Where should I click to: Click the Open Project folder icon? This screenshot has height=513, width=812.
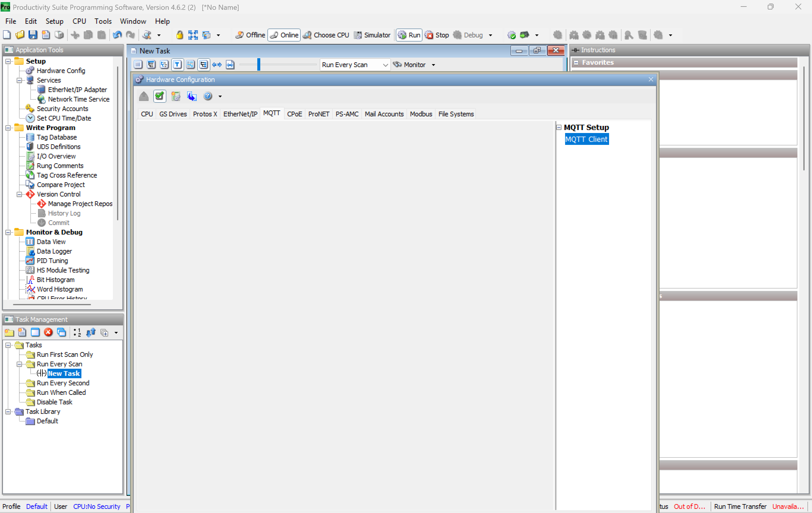(x=20, y=35)
